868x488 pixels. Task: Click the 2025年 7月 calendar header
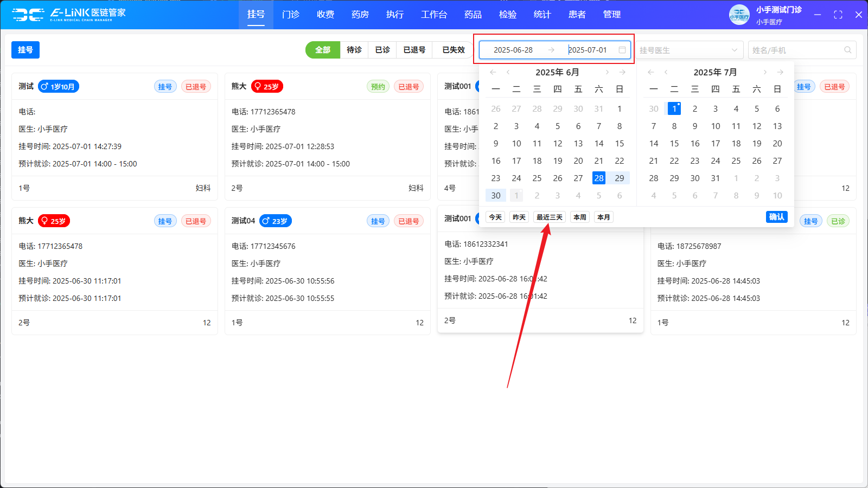click(x=715, y=72)
